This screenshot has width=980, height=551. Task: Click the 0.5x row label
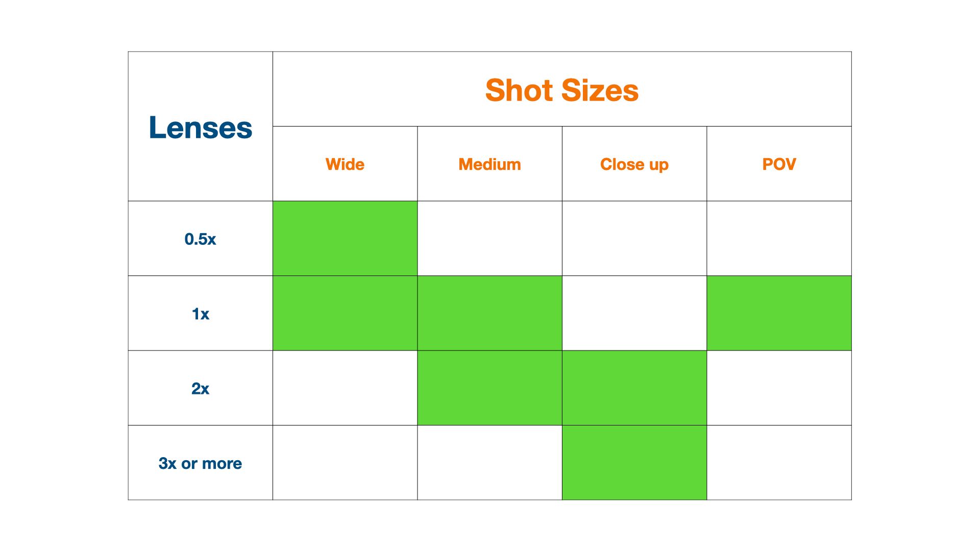pos(200,239)
